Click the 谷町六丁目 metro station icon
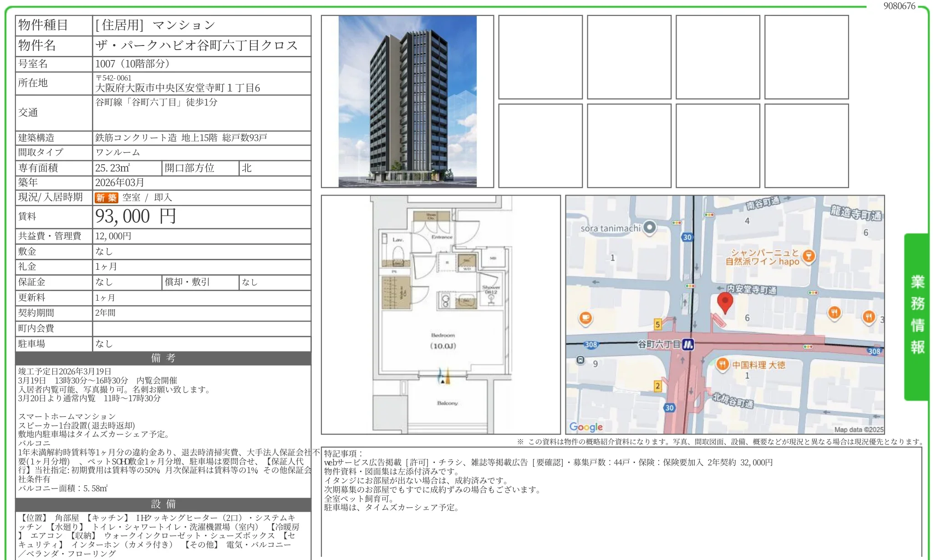 (688, 344)
